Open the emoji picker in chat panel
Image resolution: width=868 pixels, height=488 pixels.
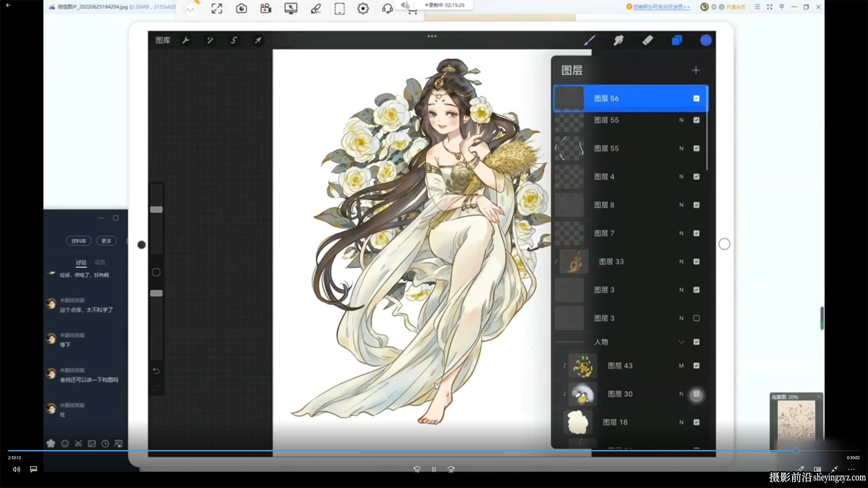click(65, 444)
